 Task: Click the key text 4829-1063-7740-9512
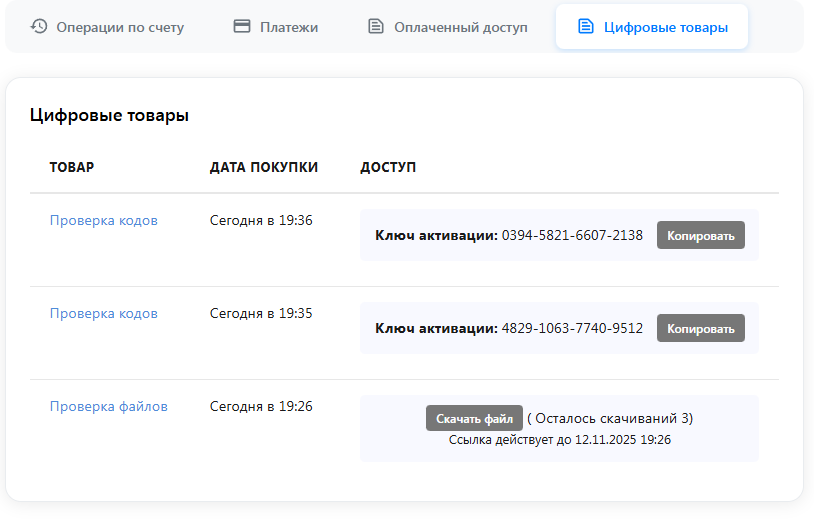click(572, 328)
